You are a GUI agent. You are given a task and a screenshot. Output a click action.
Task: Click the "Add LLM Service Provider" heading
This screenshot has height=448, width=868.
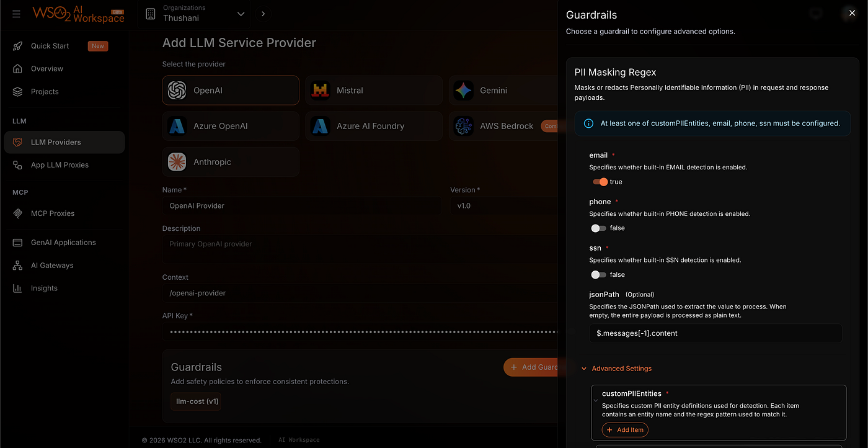239,43
